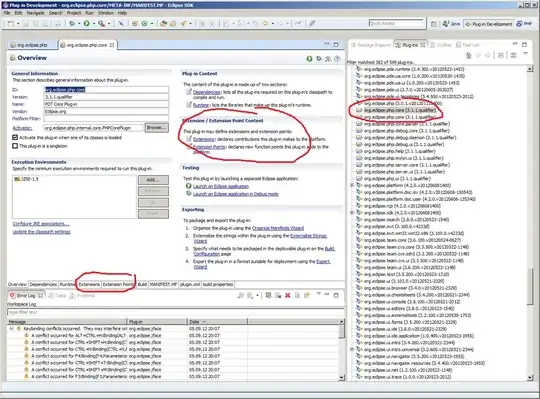
Task: Click the Debug bug toolbar icon
Action: (72, 23)
